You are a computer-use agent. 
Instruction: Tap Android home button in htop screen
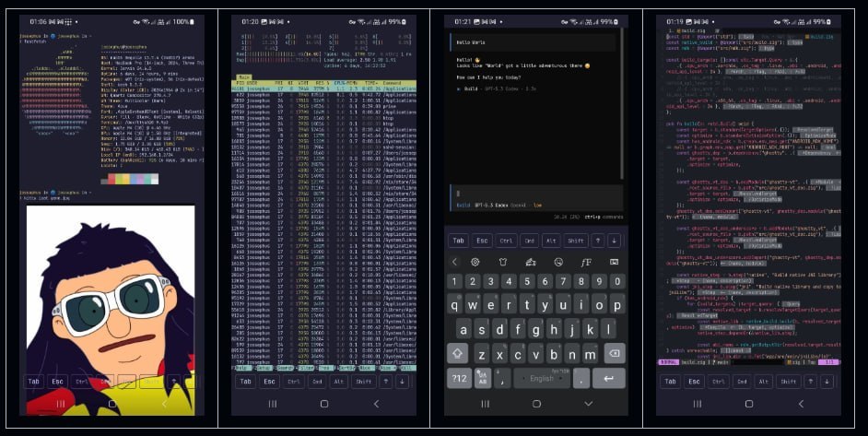(324, 404)
